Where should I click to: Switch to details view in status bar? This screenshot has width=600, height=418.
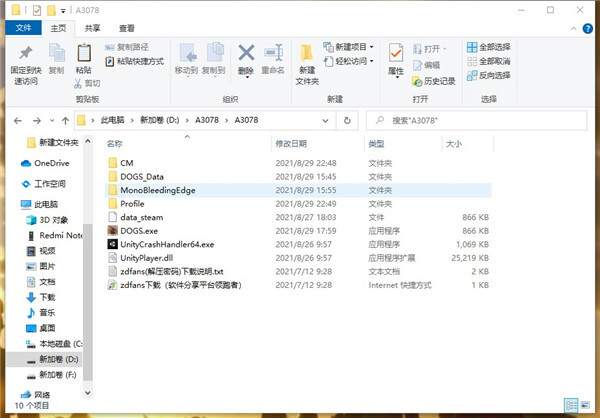click(571, 405)
